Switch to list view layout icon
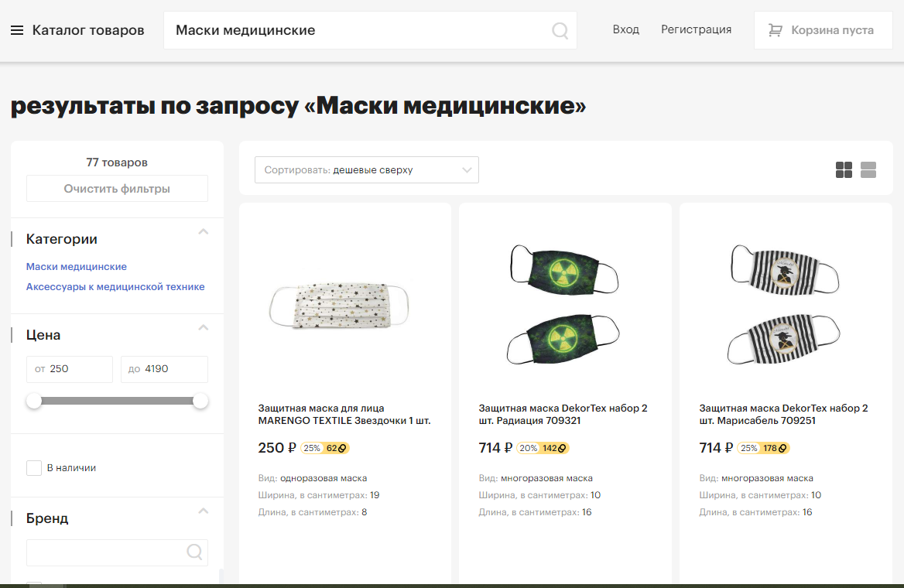This screenshot has height=588, width=904. tap(868, 169)
